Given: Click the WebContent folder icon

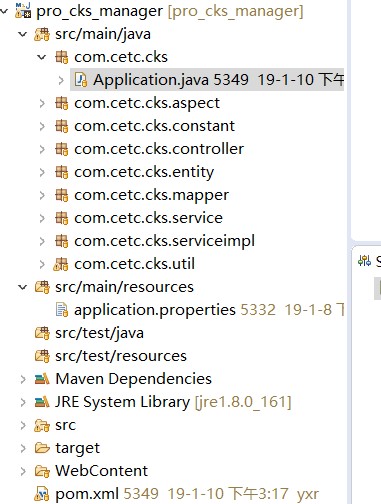Looking at the screenshot, I should click(42, 471).
